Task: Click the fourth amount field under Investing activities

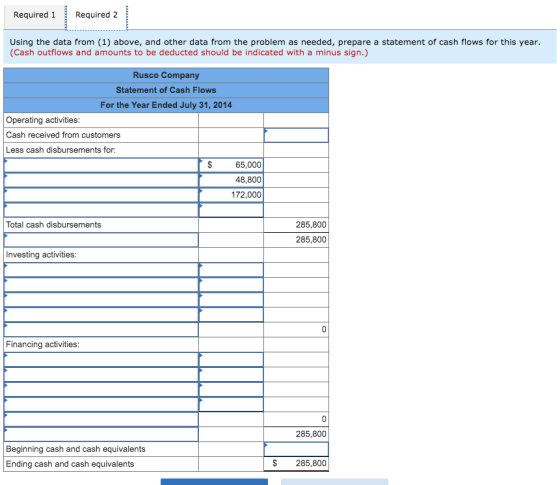Action: (x=231, y=315)
